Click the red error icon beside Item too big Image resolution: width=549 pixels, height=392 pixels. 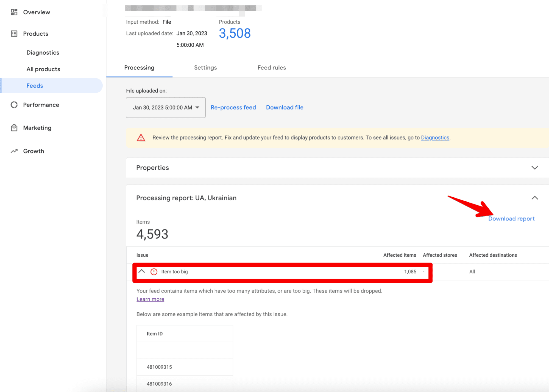(154, 272)
